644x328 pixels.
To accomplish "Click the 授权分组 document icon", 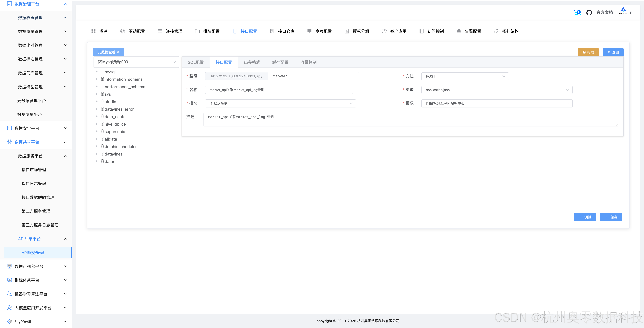I will pos(347,31).
